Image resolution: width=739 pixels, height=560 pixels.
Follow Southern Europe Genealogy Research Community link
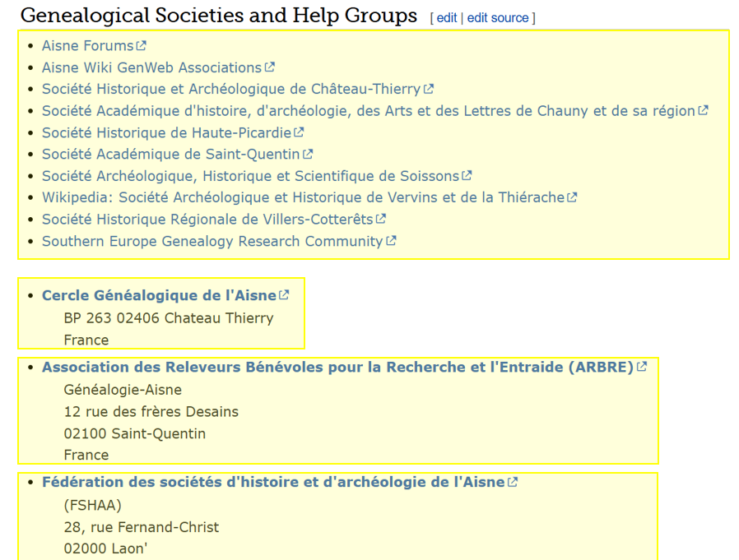[212, 241]
